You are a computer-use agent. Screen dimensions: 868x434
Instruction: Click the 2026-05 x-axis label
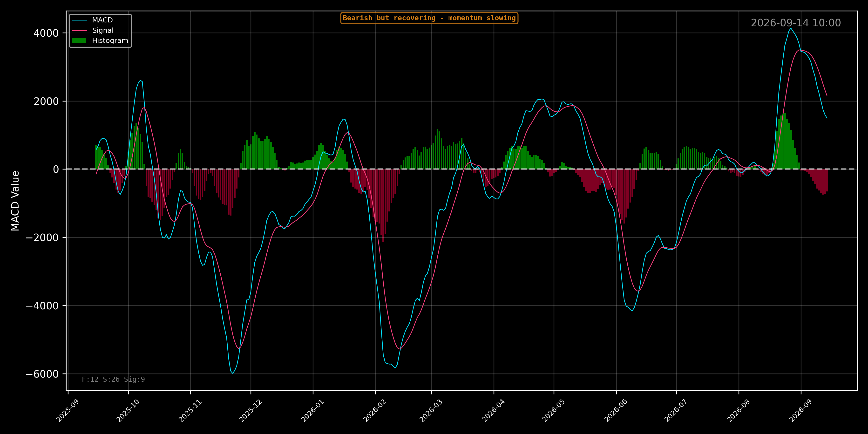[x=553, y=410]
